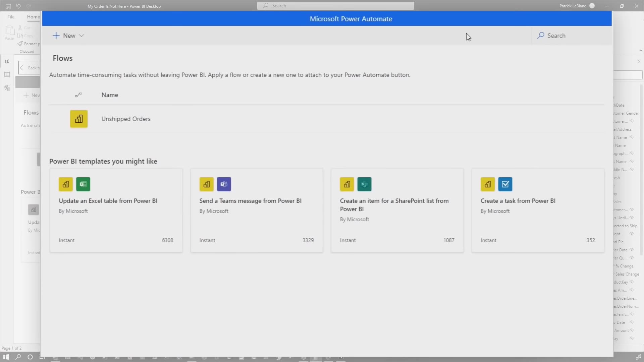Select the Unshipped Orders flow
This screenshot has height=362, width=644.
[x=126, y=119]
